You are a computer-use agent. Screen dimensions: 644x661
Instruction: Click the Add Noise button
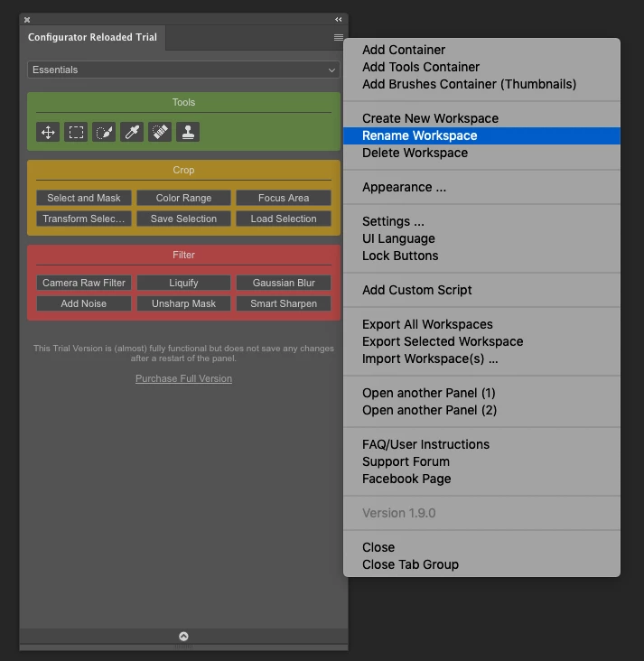point(83,303)
